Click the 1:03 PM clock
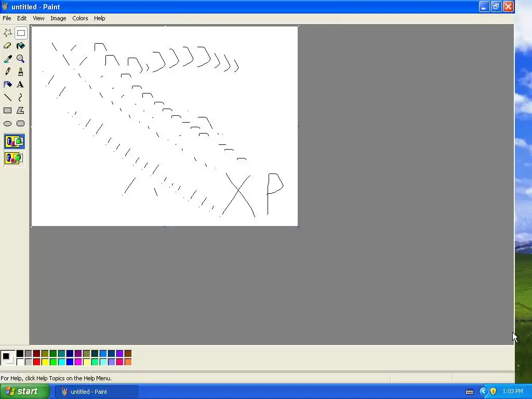This screenshot has height=399, width=532. [513, 392]
